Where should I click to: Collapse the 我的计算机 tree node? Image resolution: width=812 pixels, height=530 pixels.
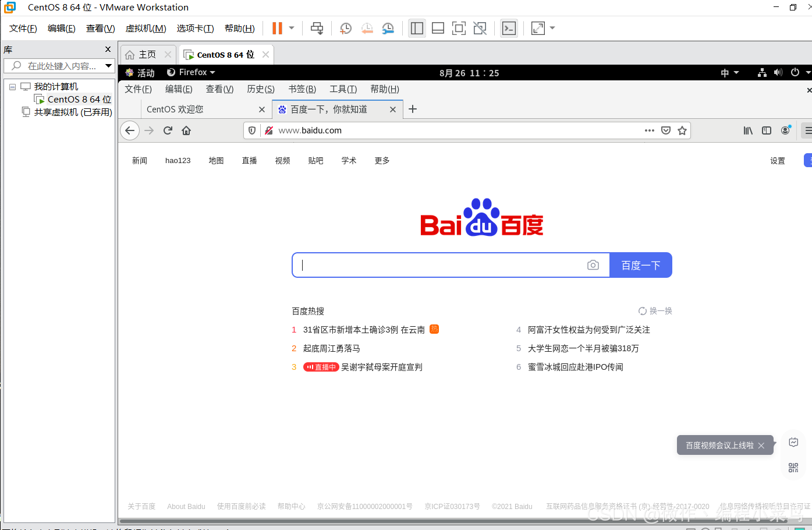coord(12,87)
